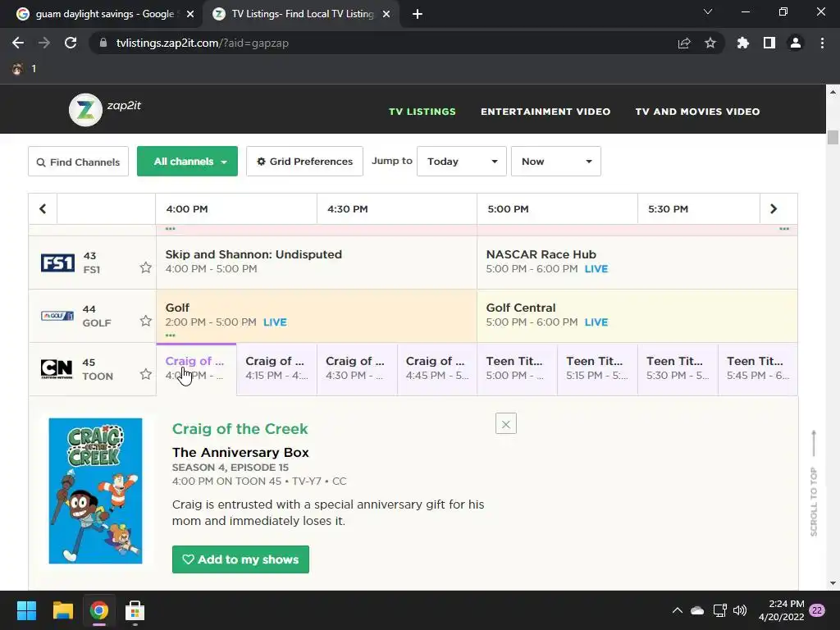The width and height of the screenshot is (840, 630).
Task: Select the 5:00 PM Teen Titans episode
Action: pos(517,369)
